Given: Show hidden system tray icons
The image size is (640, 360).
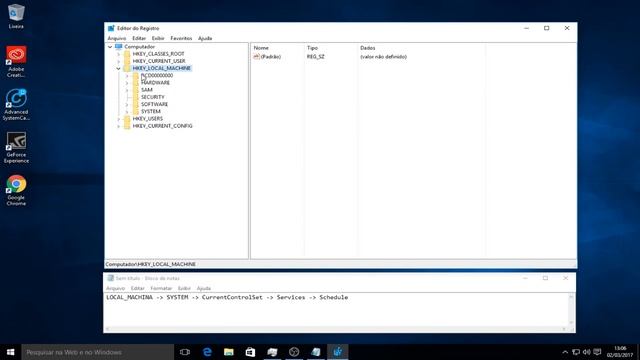Looking at the screenshot, I should 565,352.
